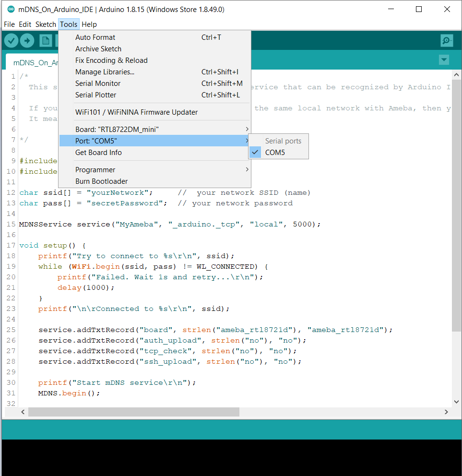Click the horizontal scrollbar right arrow
Image resolution: width=462 pixels, height=476 pixels.
pyautogui.click(x=446, y=412)
